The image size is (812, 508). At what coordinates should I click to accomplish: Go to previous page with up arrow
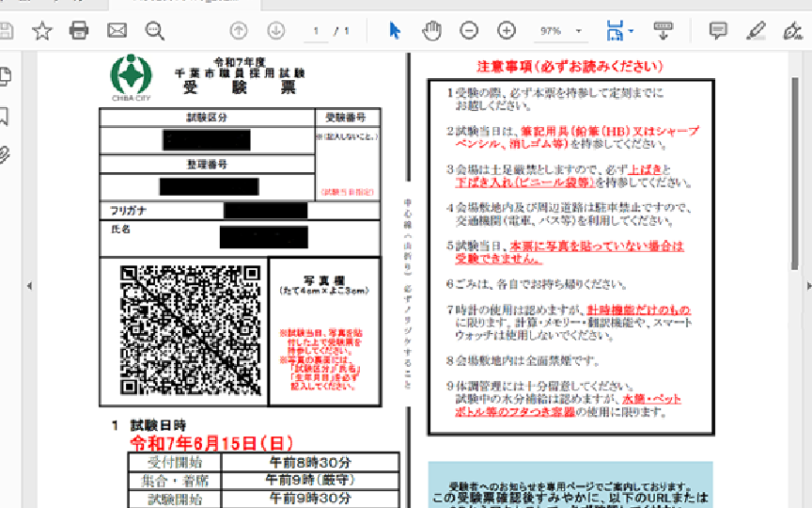(239, 31)
